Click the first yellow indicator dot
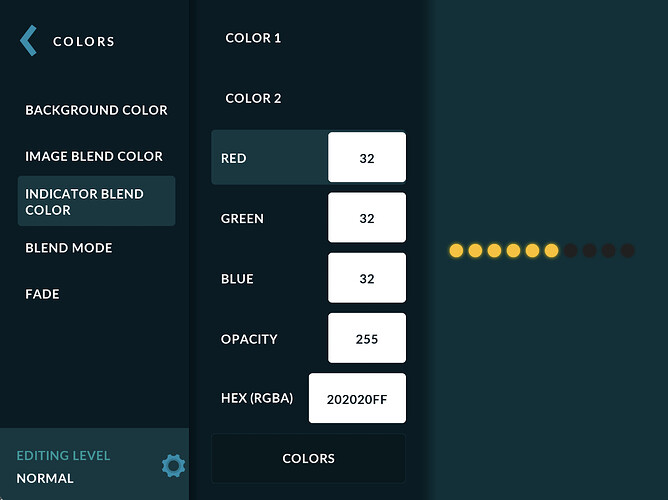This screenshot has height=500, width=668. click(457, 250)
